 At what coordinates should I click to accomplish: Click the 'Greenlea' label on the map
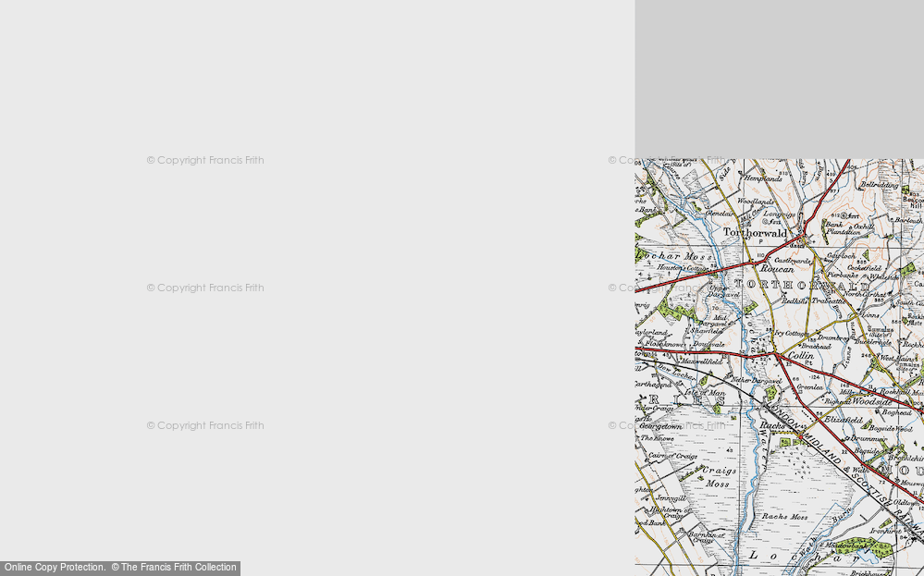point(809,387)
